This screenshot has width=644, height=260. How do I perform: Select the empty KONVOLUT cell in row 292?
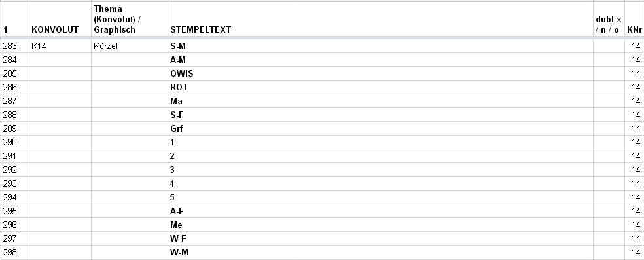[x=60, y=170]
